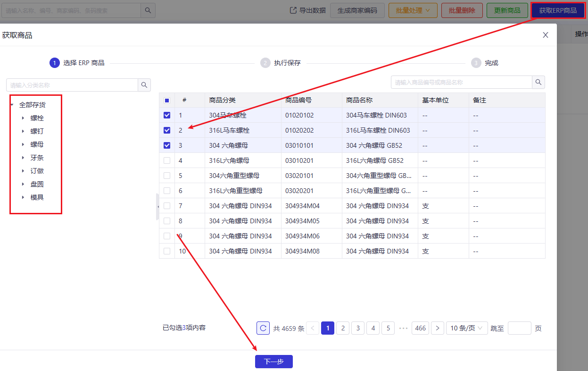Go to page 2

[x=343, y=328]
